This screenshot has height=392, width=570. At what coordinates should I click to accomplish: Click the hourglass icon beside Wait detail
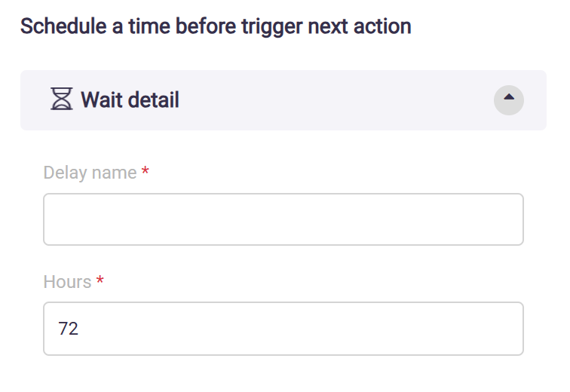coord(61,99)
